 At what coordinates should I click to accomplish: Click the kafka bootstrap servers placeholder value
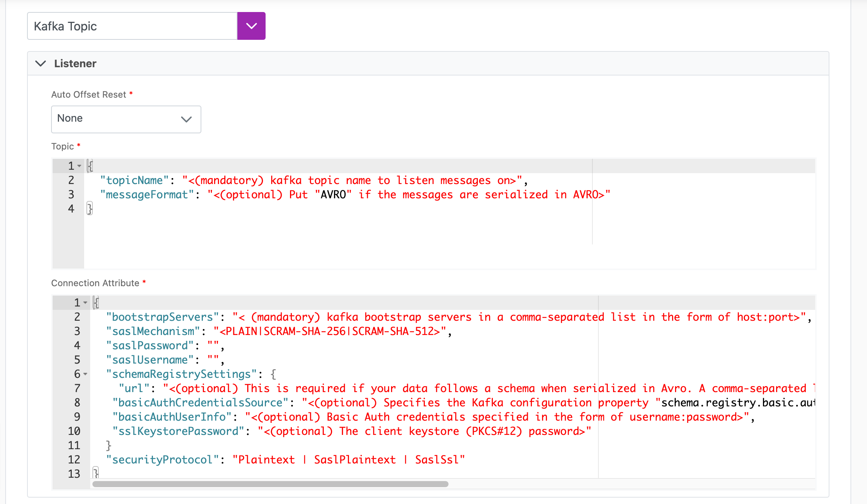coord(520,317)
